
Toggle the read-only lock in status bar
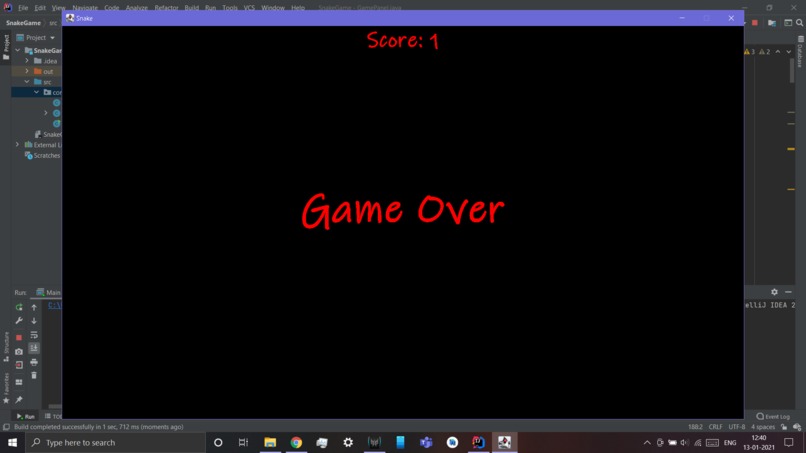(783, 427)
